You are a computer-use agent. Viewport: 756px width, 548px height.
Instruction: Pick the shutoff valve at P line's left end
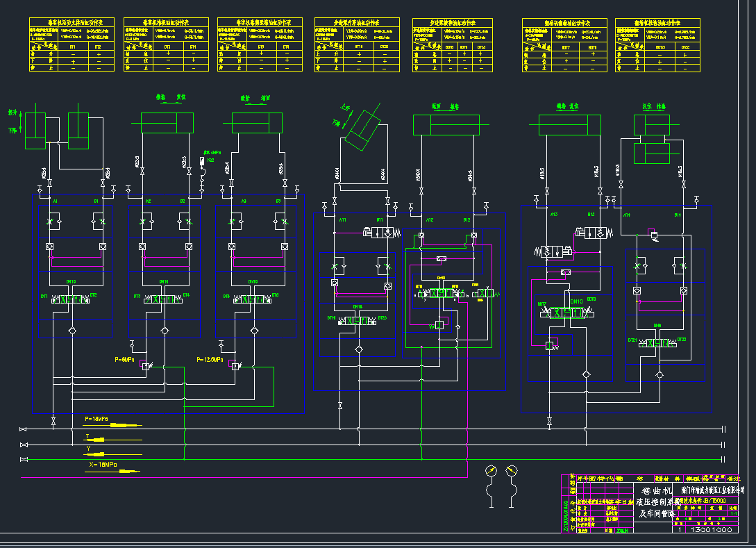[24, 430]
